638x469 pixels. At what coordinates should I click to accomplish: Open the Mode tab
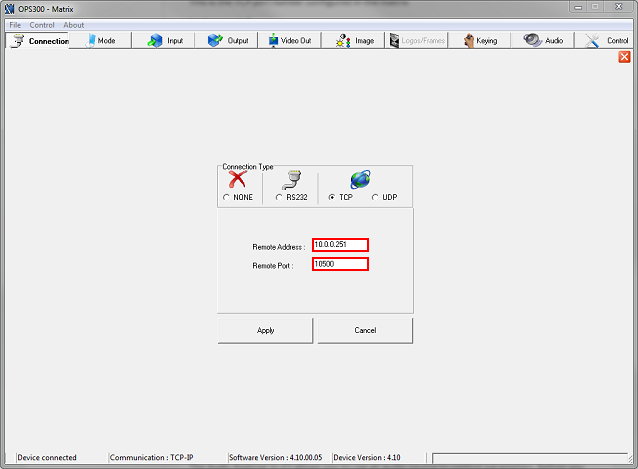tap(101, 41)
